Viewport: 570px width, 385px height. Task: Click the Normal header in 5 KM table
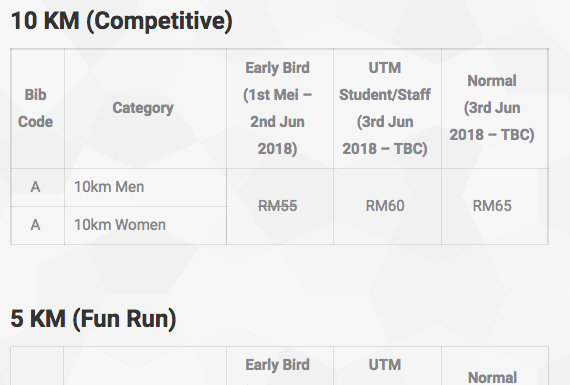(492, 377)
